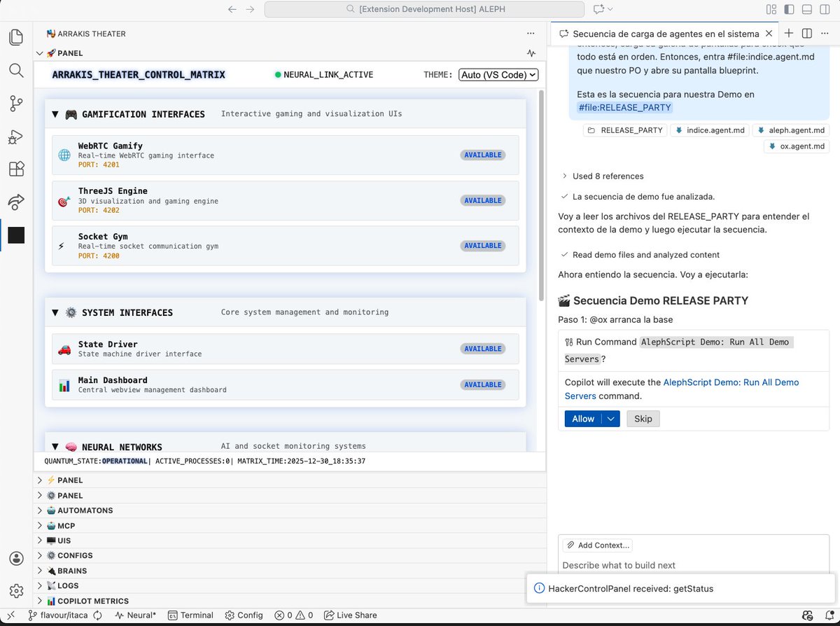Expand the MCP section

290,526
